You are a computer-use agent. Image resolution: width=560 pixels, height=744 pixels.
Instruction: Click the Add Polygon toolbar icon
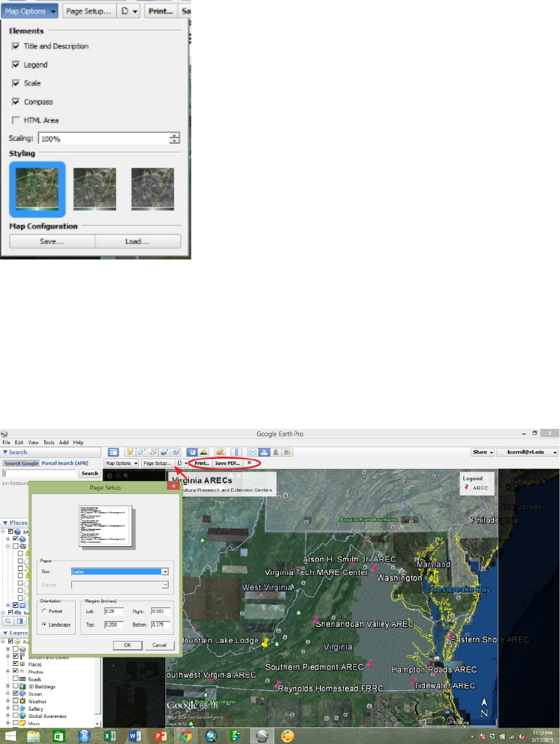pyautogui.click(x=141, y=453)
